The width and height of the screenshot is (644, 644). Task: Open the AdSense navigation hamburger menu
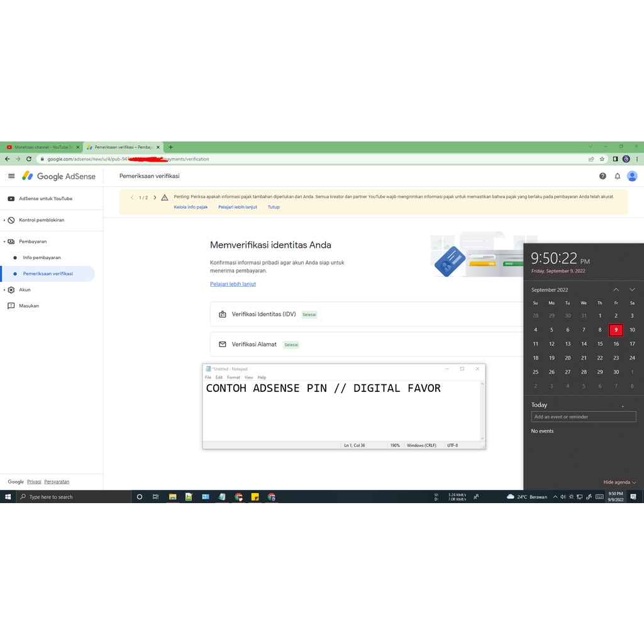11,176
